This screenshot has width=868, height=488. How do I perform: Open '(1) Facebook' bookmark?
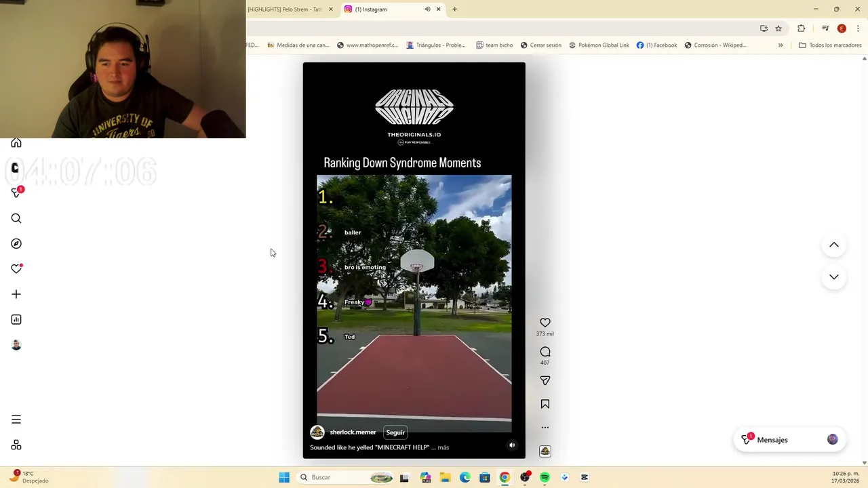[656, 45]
